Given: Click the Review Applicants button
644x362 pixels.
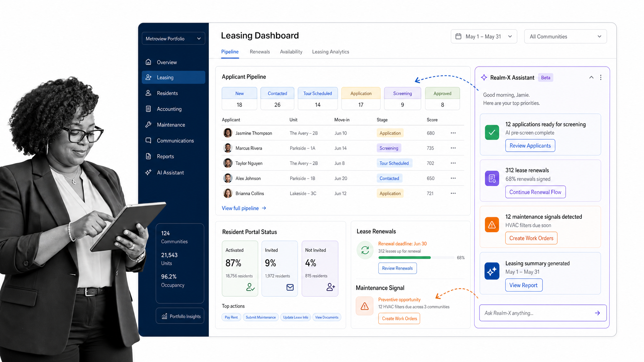Looking at the screenshot, I should click(530, 145).
